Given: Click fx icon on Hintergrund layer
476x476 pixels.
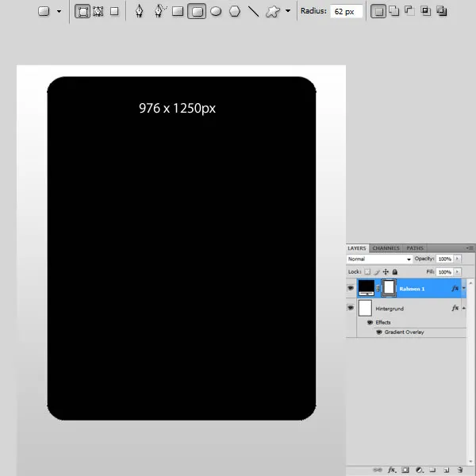Looking at the screenshot, I should (455, 309).
